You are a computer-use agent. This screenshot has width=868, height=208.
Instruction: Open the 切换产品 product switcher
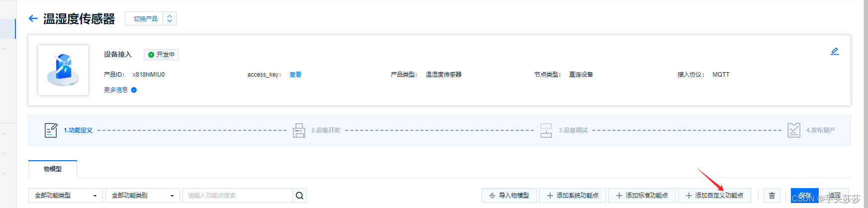[x=151, y=18]
